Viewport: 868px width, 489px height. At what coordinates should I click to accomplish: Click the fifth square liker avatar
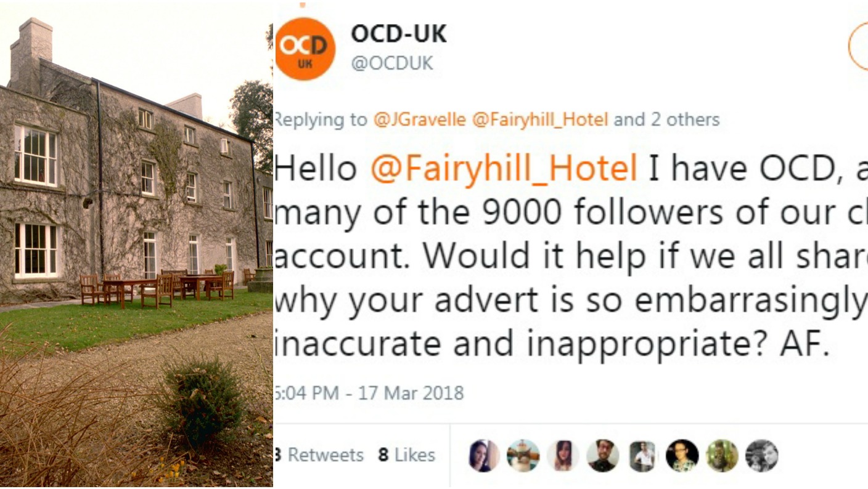coord(642,456)
